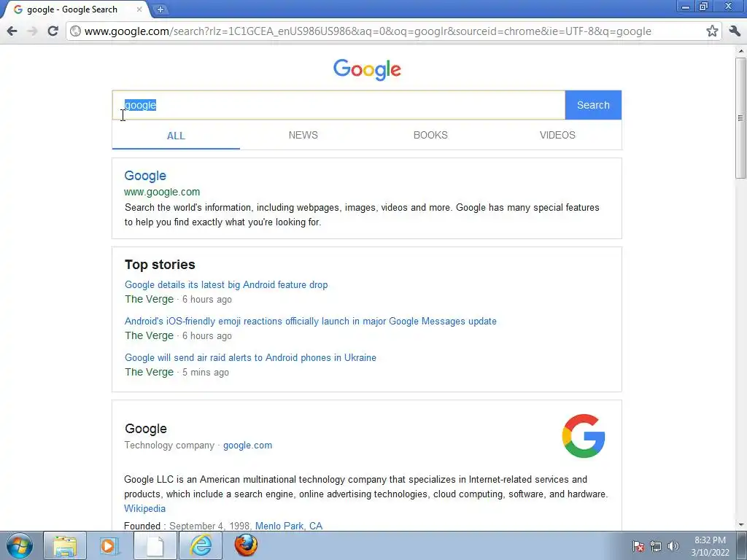Click the volume speaker tray icon
Image resolution: width=747 pixels, height=560 pixels.
[673, 546]
